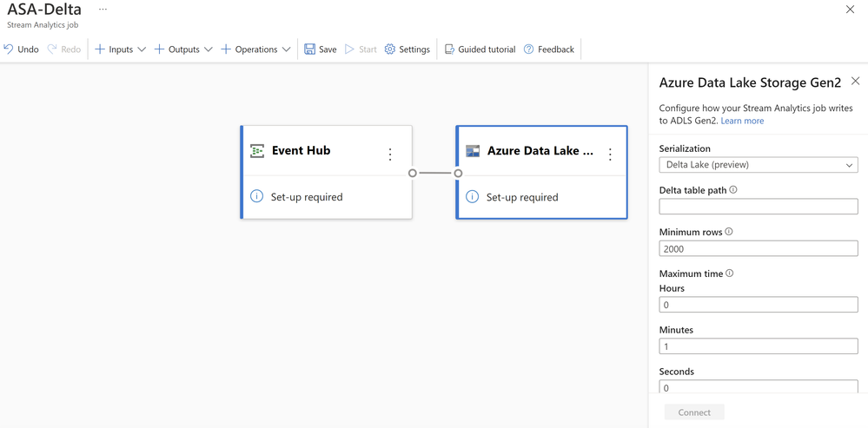Click the Start play icon
The width and height of the screenshot is (868, 428).
coord(349,49)
